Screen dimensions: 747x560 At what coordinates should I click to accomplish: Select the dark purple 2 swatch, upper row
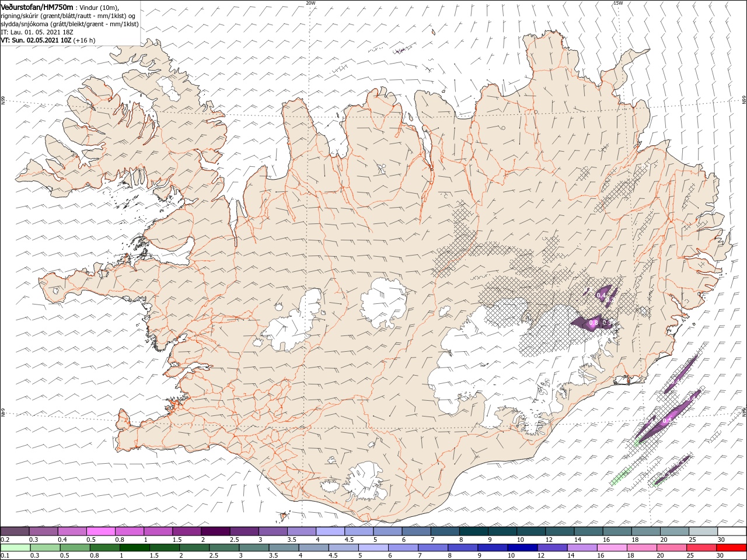215,531
